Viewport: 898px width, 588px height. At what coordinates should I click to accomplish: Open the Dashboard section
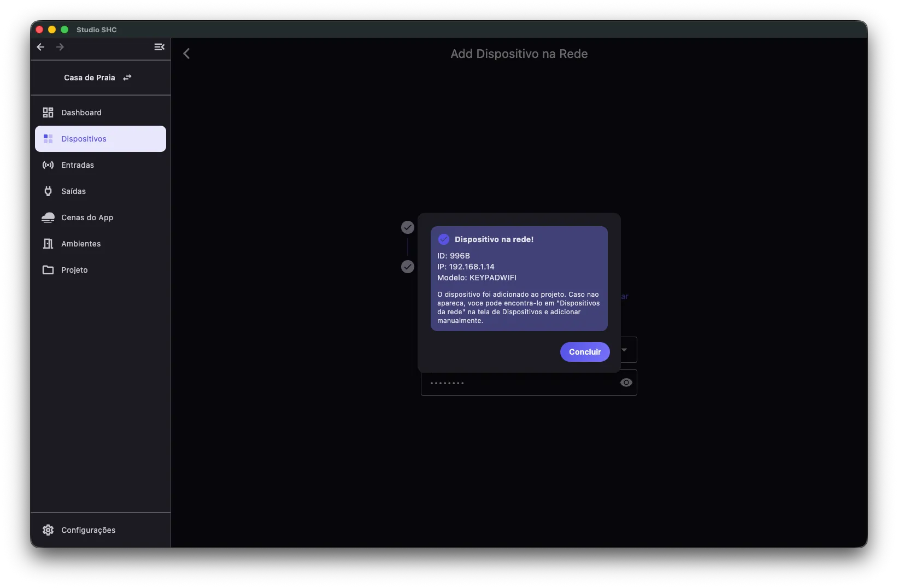coord(101,113)
